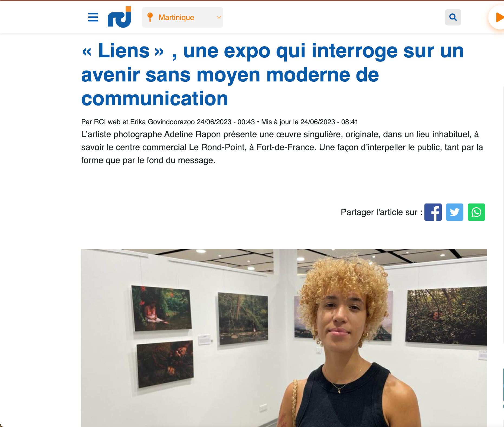This screenshot has height=427, width=504.
Task: Click the framed photo of woman in red flowers
Action: pyautogui.click(x=162, y=308)
